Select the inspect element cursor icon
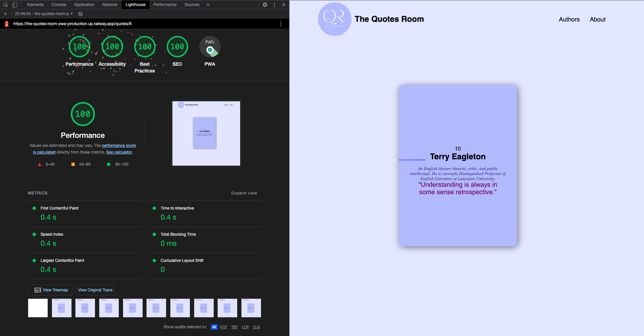Viewport: 644px width, 336px height. coord(5,4)
